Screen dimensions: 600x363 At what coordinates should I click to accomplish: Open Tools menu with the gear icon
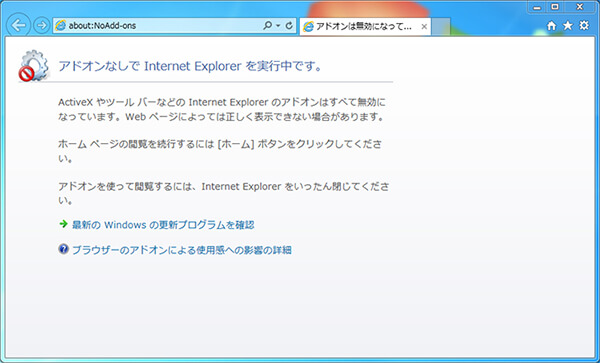(584, 26)
